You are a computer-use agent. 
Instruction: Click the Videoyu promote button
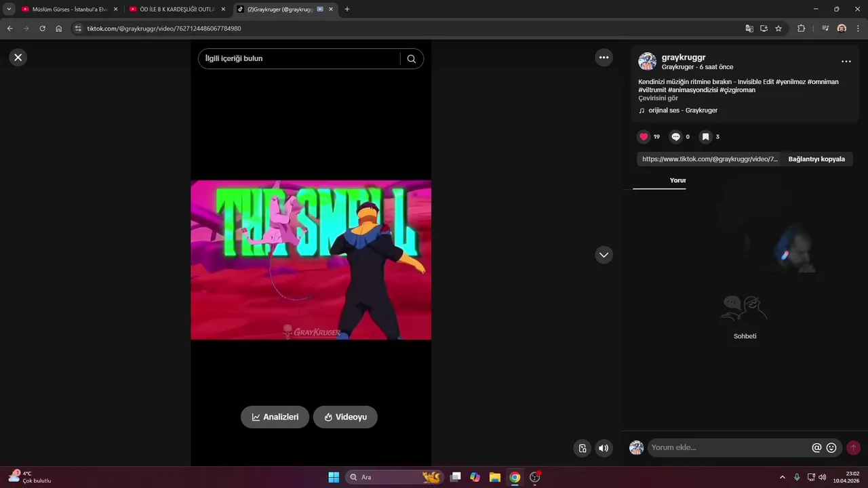(345, 417)
